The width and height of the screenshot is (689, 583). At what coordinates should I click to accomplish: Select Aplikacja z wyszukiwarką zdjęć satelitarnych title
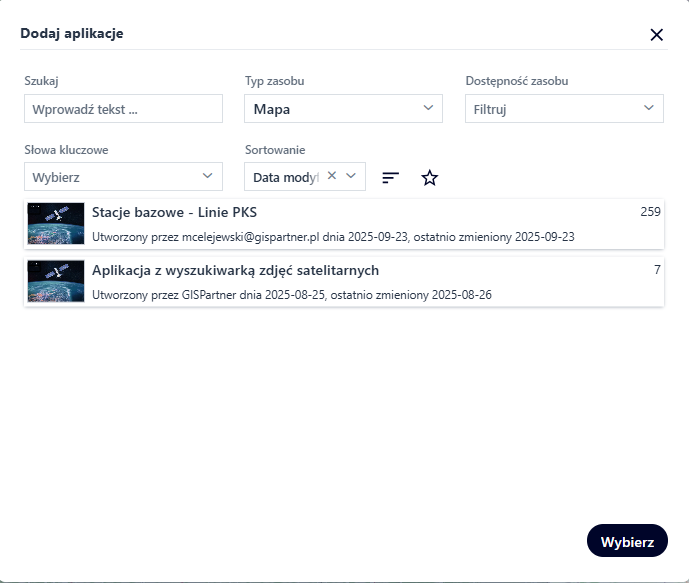235,270
